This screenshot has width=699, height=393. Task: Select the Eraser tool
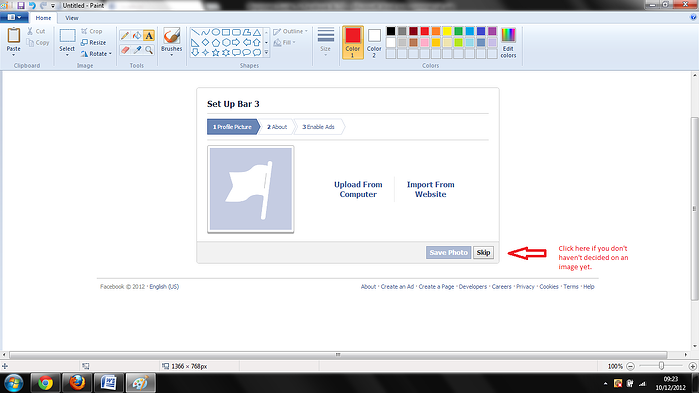coord(125,50)
